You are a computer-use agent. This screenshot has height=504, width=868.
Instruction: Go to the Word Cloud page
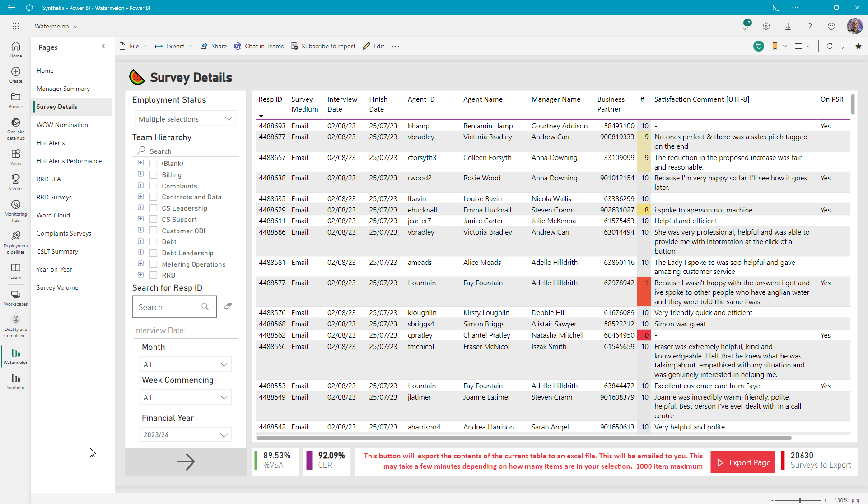pyautogui.click(x=53, y=215)
